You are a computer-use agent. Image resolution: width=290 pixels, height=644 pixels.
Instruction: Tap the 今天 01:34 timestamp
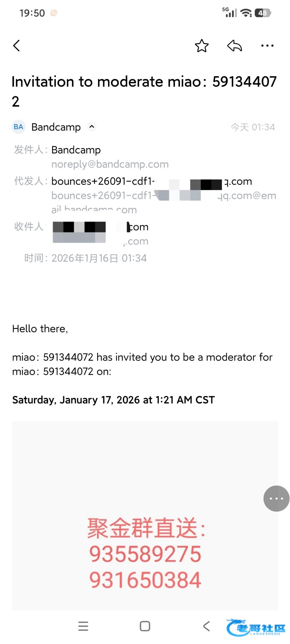point(253,127)
